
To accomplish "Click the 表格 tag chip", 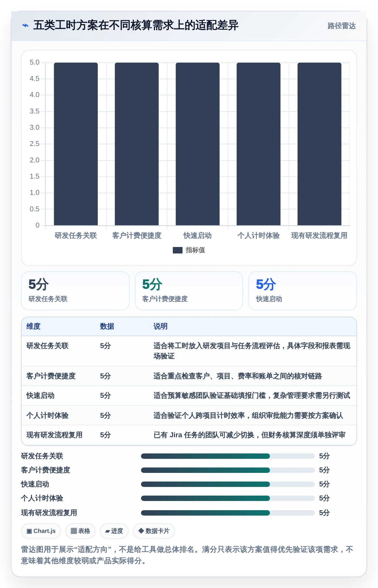I will coord(80,531).
